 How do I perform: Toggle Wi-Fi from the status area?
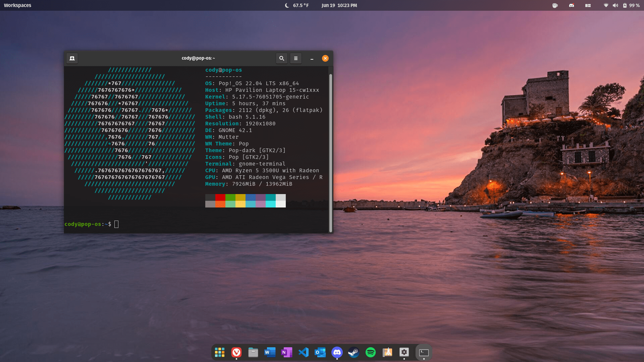click(x=606, y=5)
